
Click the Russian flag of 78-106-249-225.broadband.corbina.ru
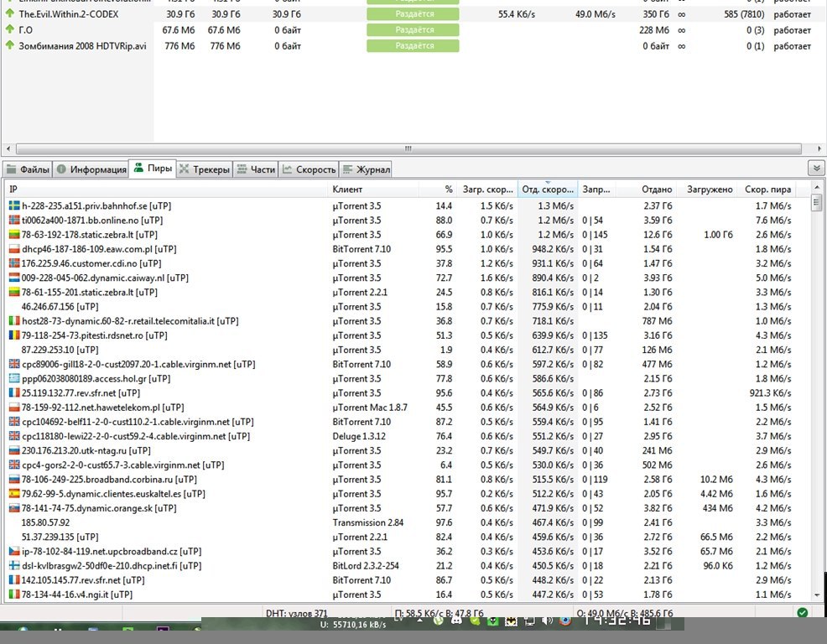pyautogui.click(x=14, y=479)
